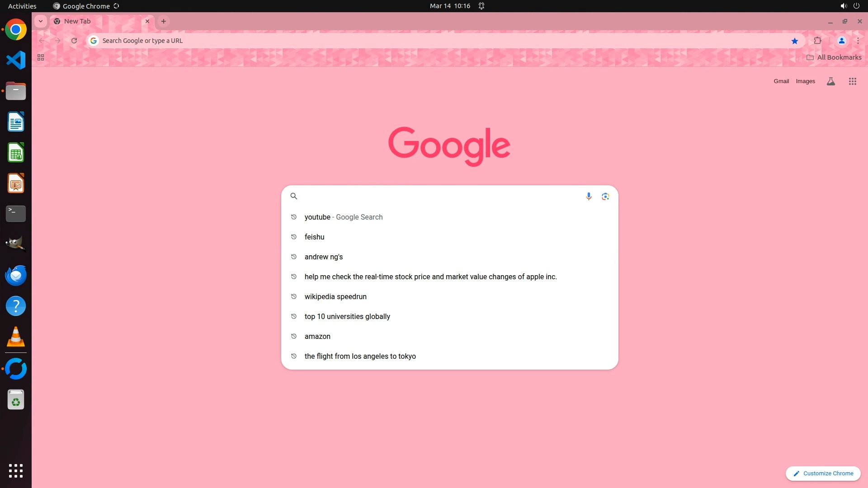Expand the tab search dropdown arrow
The image size is (868, 488).
point(41,21)
